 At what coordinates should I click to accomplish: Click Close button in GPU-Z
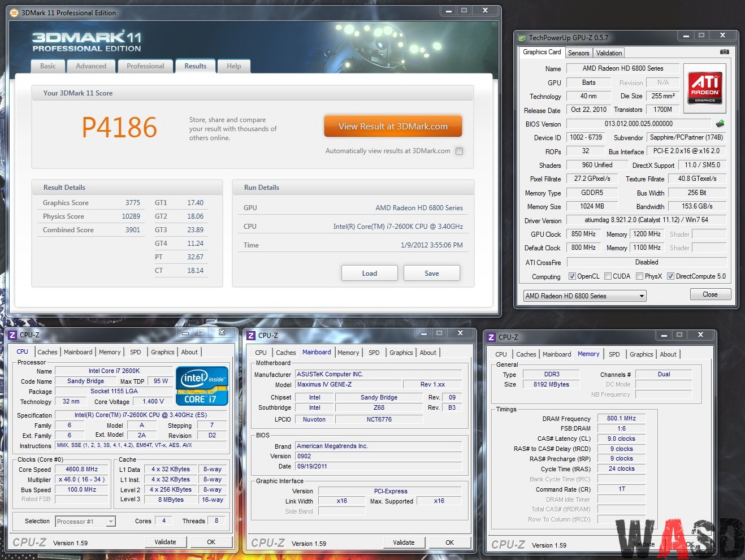pos(710,294)
